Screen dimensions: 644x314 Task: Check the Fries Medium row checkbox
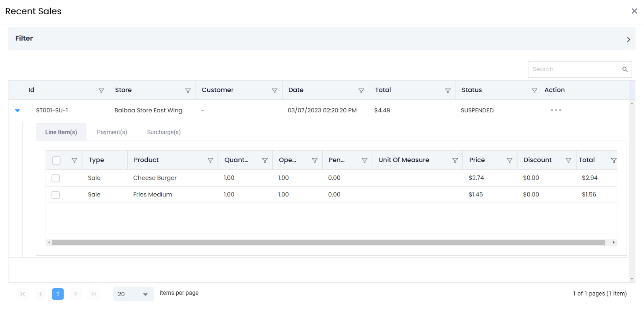pyautogui.click(x=56, y=195)
